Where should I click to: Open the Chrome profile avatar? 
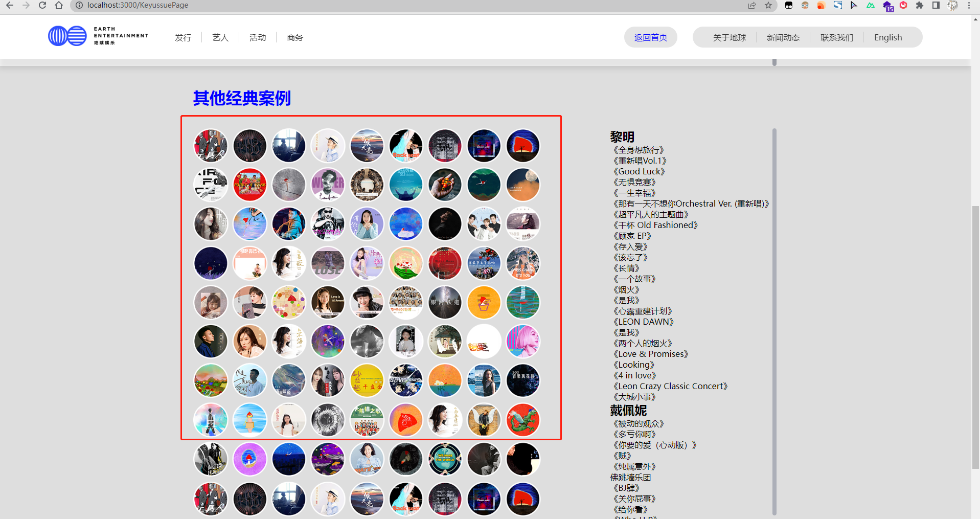click(x=952, y=5)
